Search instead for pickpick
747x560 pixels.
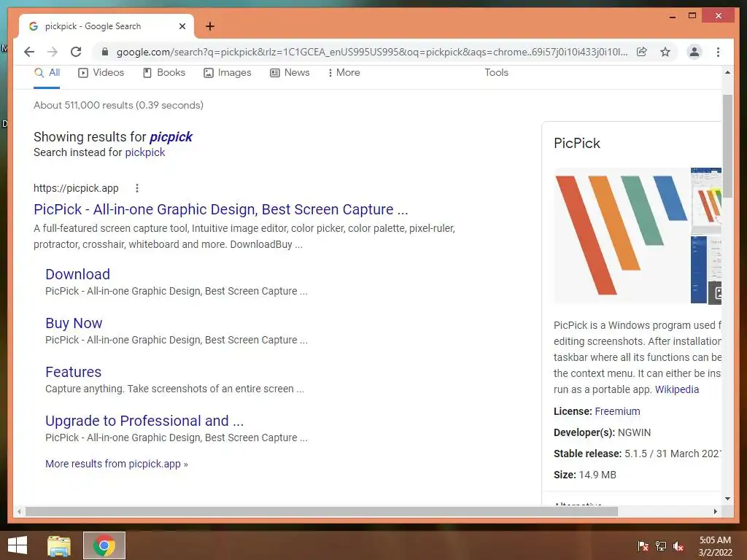(x=145, y=152)
